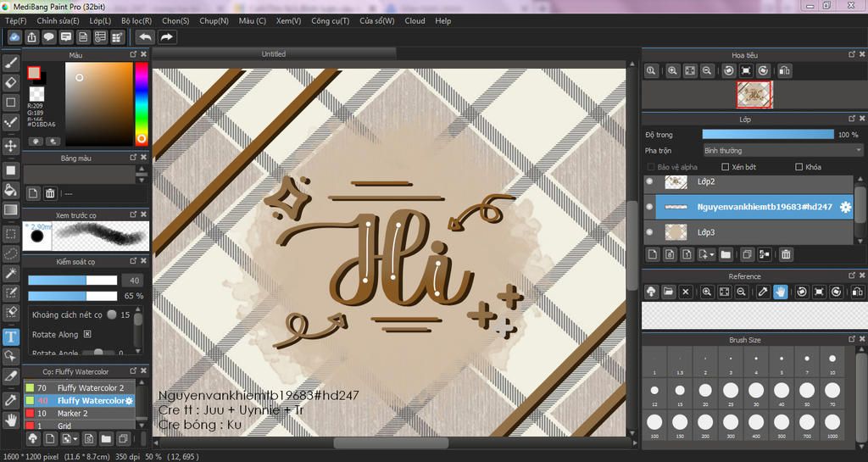Click the cloud sync icon in toolbar
This screenshot has height=462, width=868.
click(x=14, y=37)
